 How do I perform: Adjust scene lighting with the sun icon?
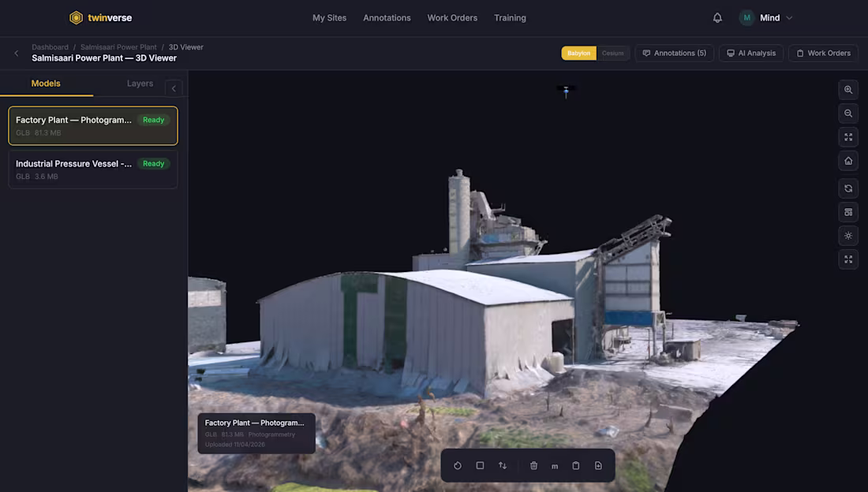pos(847,235)
